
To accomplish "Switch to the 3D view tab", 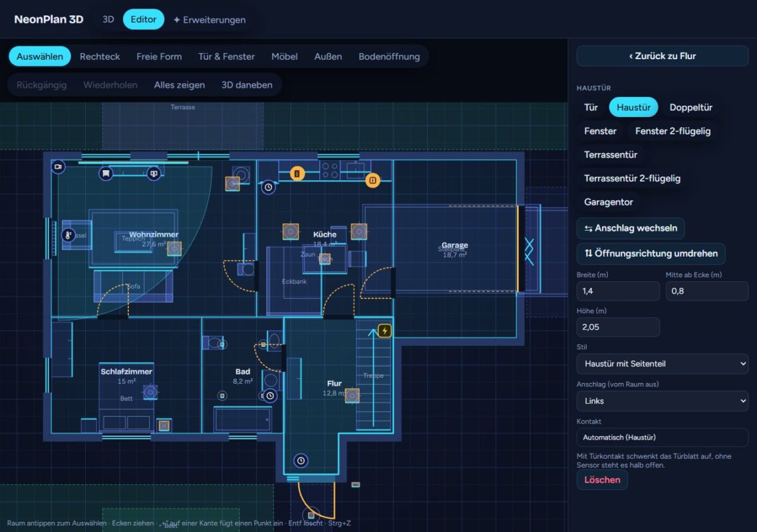I will point(108,19).
